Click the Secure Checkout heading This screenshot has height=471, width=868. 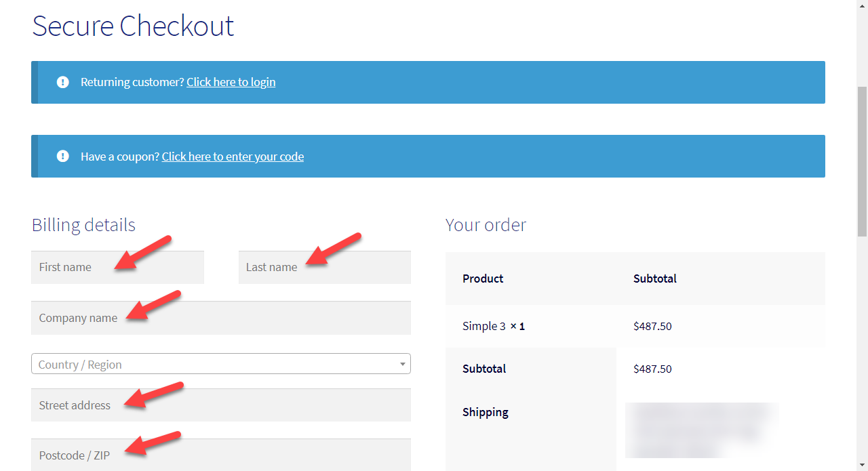tap(133, 26)
